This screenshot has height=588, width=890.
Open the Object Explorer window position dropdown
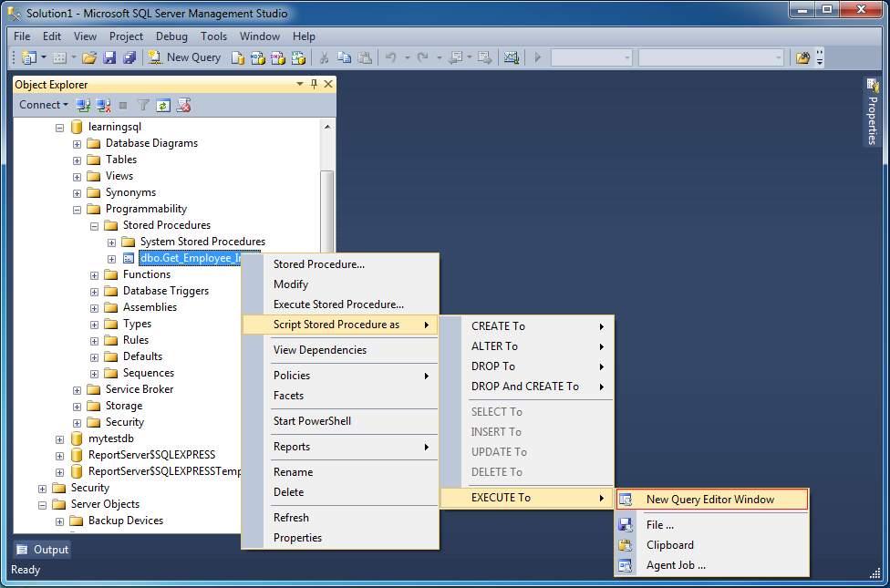300,84
